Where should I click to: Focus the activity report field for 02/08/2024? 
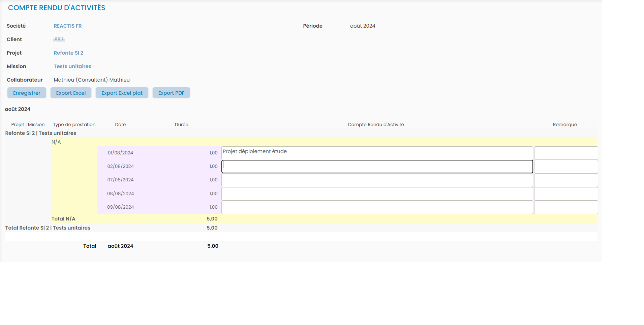[377, 167]
